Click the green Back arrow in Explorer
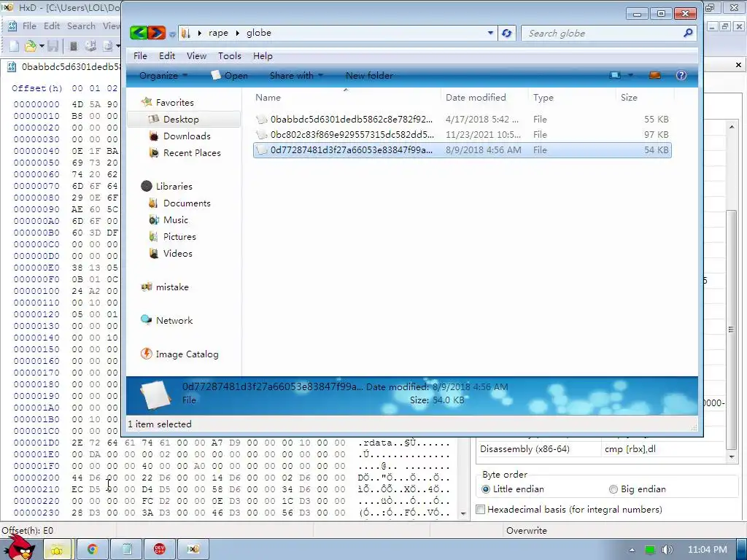The image size is (747, 560). [x=139, y=33]
